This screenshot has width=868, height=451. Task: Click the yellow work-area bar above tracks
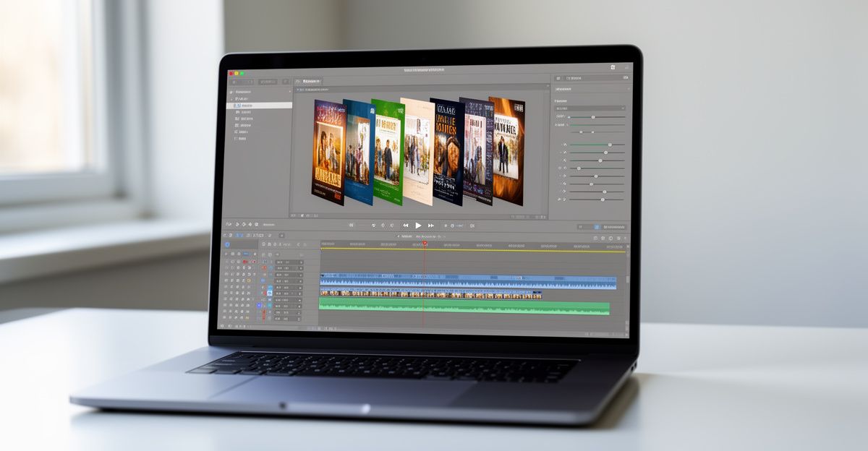pos(473,250)
